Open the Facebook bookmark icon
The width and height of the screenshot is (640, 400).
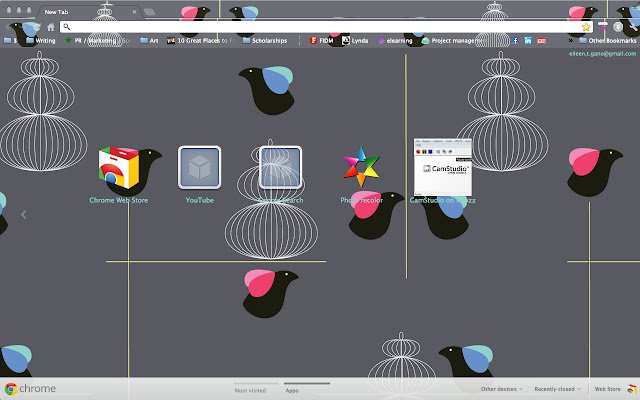point(515,40)
